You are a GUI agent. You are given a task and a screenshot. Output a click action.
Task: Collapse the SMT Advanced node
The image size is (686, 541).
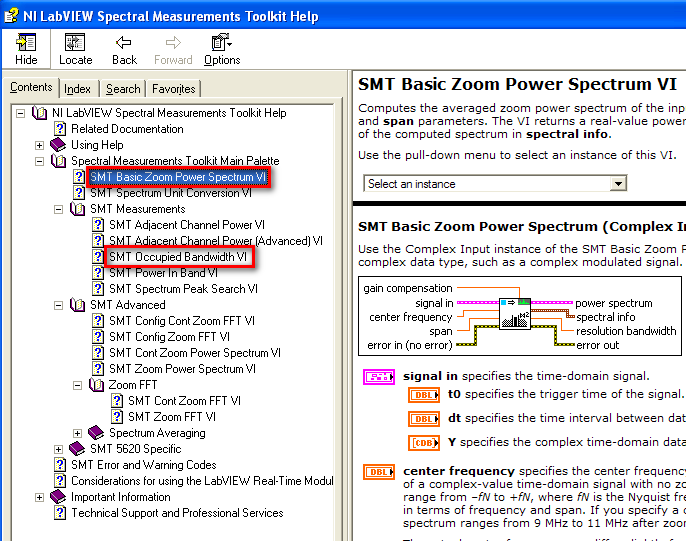[58, 305]
